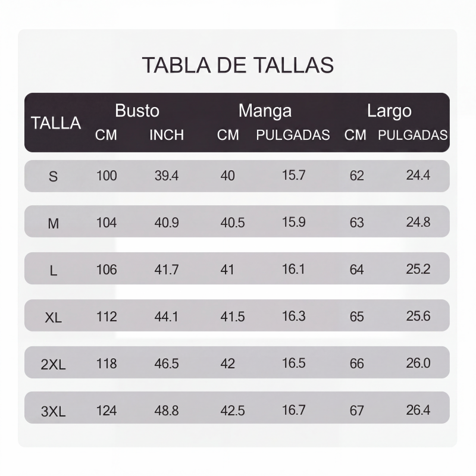Click the Busto header label
This screenshot has height=476, width=476.
pos(137,111)
